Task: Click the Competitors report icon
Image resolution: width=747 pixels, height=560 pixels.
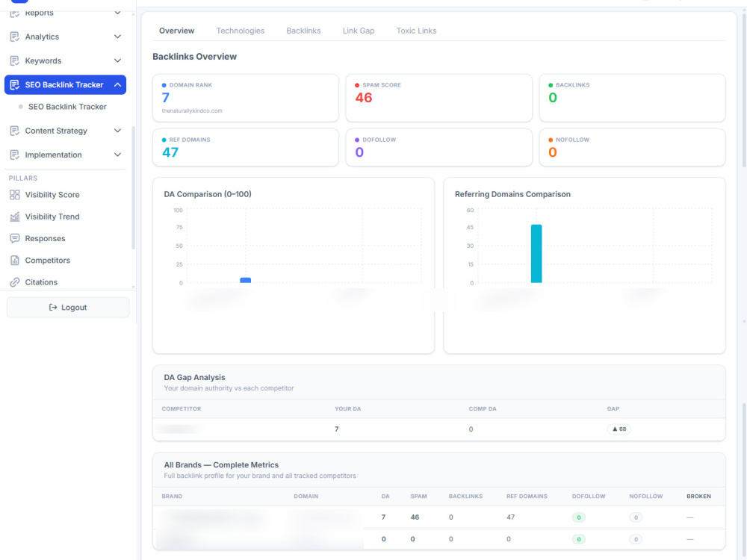Action: 15,261
